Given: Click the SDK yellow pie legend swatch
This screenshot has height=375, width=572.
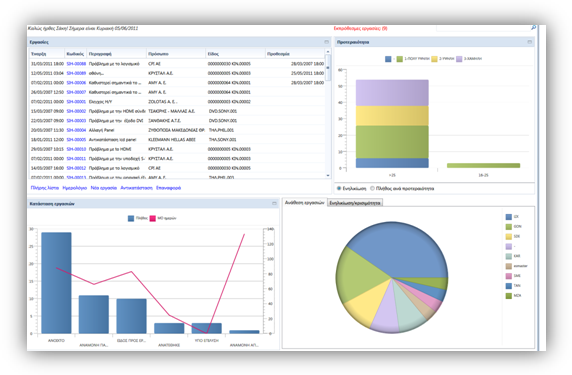Looking at the screenshot, I should click(509, 236).
